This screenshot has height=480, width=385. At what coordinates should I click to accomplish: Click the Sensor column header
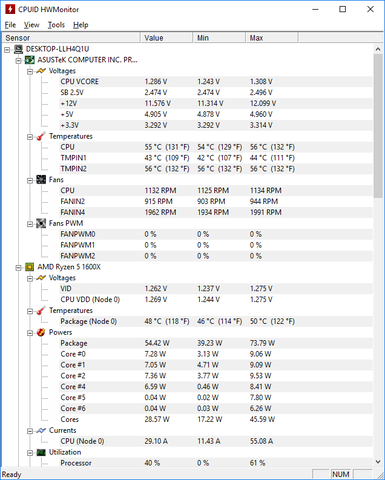(x=71, y=38)
